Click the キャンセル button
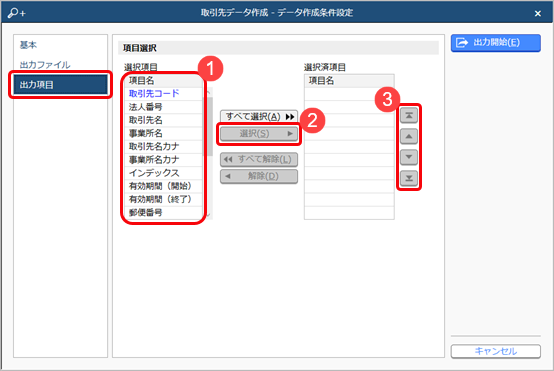554x371 pixels. [x=496, y=351]
